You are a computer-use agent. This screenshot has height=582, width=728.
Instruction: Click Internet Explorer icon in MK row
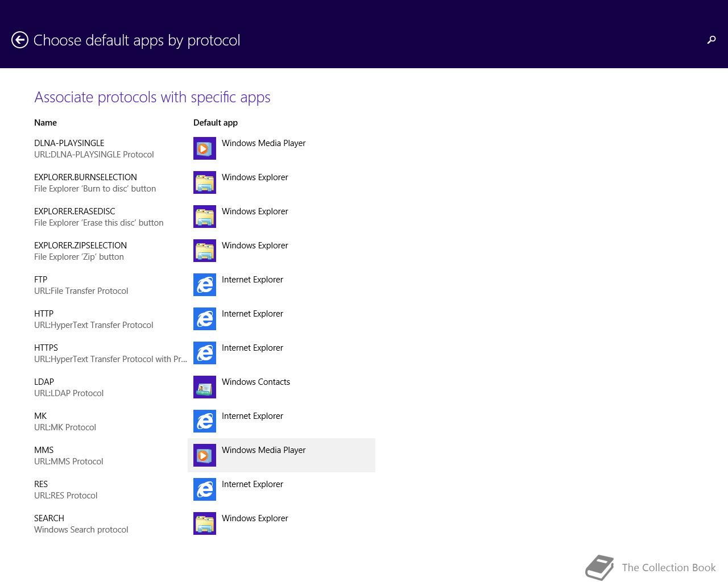(x=205, y=421)
